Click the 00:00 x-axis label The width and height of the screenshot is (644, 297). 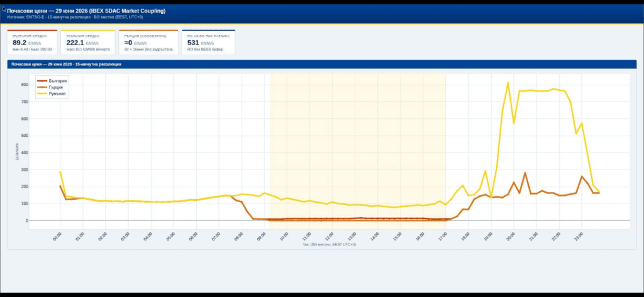pyautogui.click(x=58, y=237)
